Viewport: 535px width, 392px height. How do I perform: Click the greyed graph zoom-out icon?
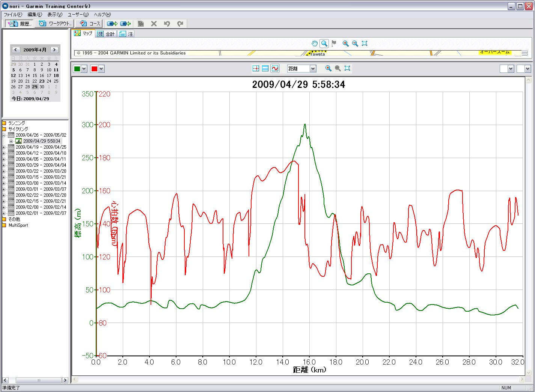tap(338, 68)
